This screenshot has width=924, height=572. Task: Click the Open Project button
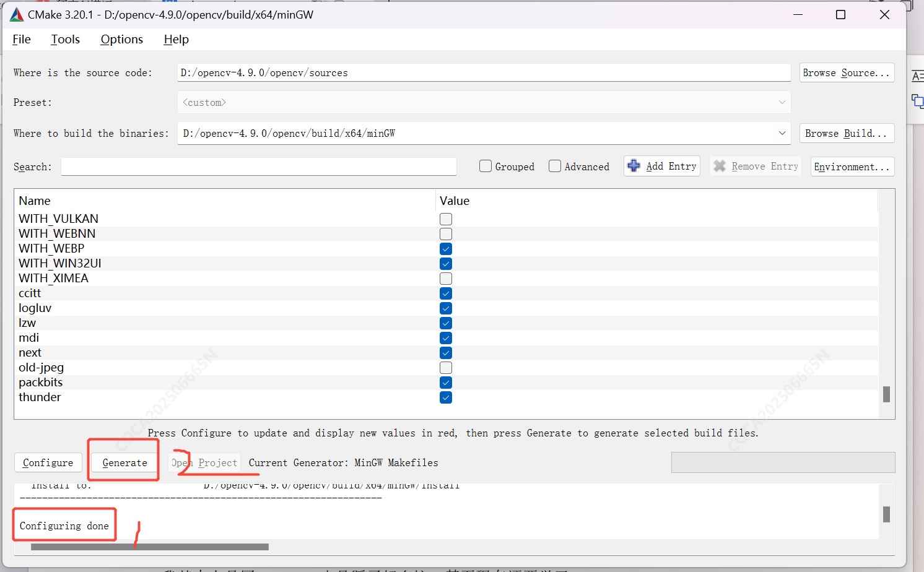pos(204,462)
